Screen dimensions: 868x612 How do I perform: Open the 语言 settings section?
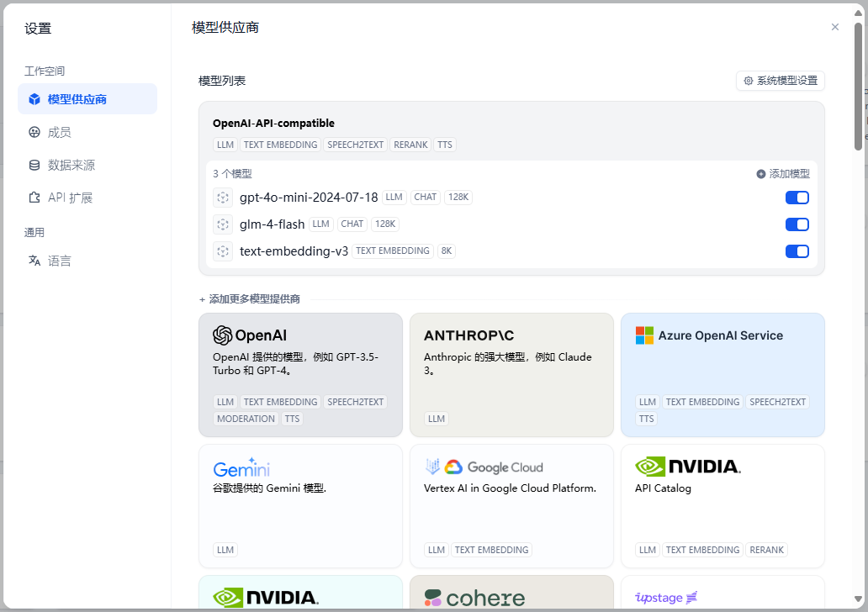tap(87, 261)
